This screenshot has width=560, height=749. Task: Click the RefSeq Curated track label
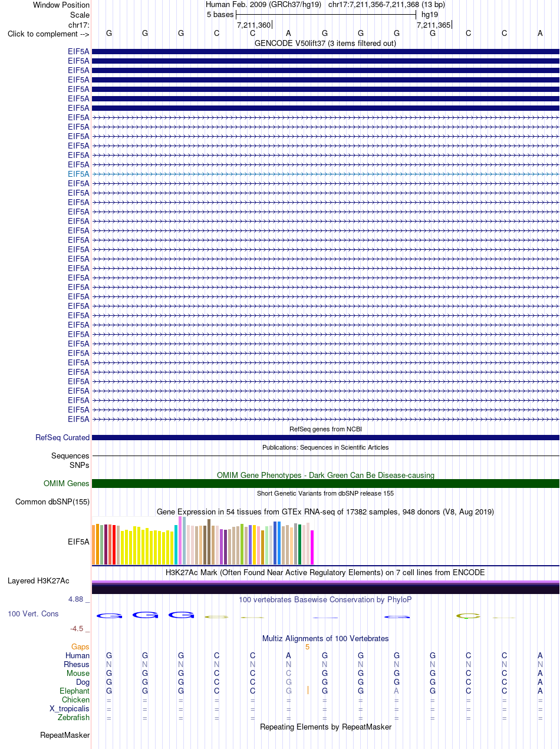(62, 438)
